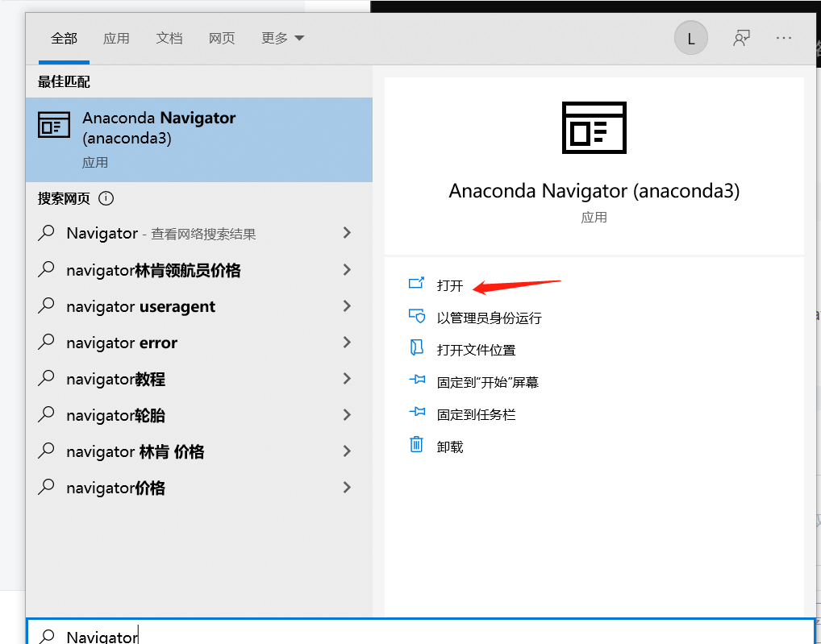Click the search icon beside navigator林肯领航员价格
This screenshot has width=821, height=644.
(x=46, y=269)
